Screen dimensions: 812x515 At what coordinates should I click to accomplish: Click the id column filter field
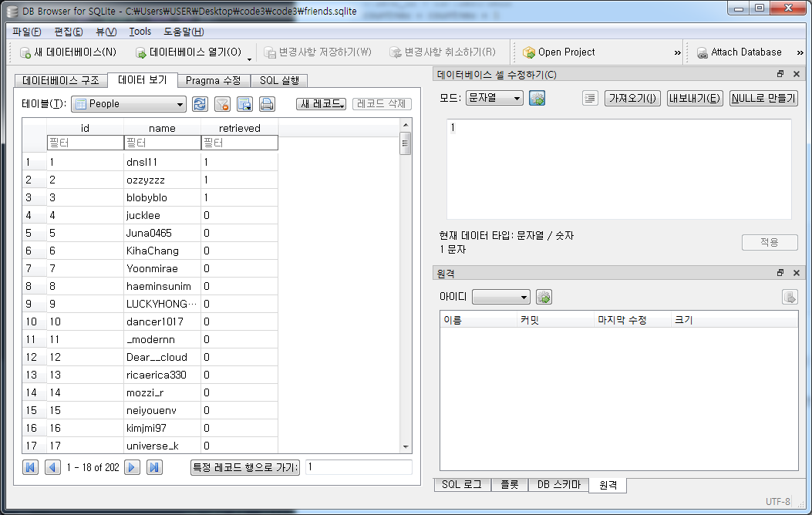(x=86, y=143)
